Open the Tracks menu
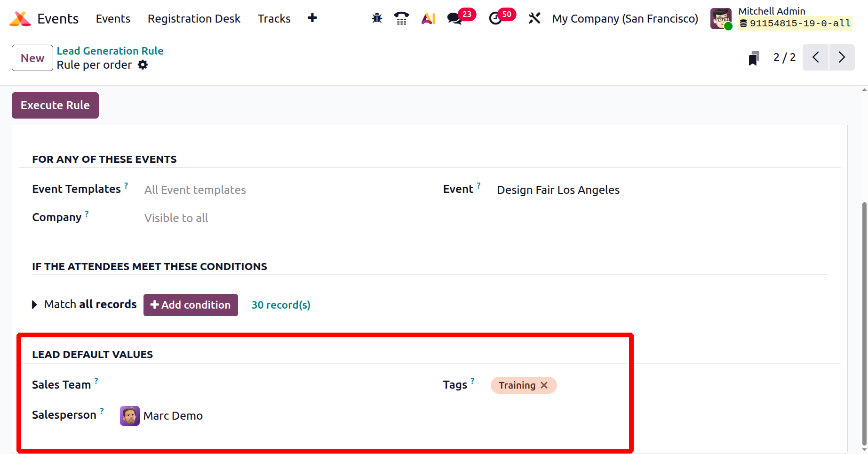The image size is (868, 454). [x=274, y=19]
